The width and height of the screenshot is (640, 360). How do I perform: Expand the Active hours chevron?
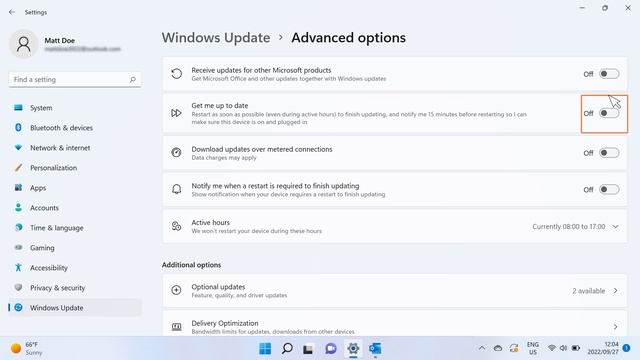(616, 227)
